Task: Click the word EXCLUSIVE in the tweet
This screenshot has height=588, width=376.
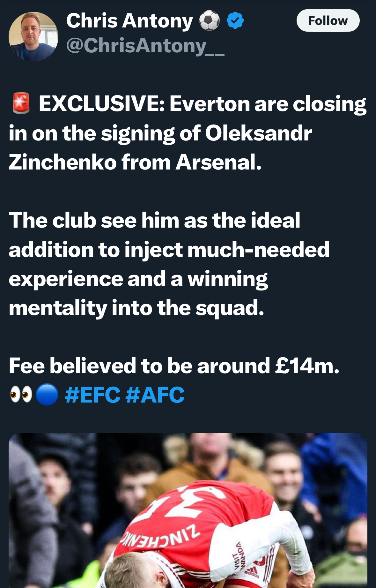Action: pos(101,104)
